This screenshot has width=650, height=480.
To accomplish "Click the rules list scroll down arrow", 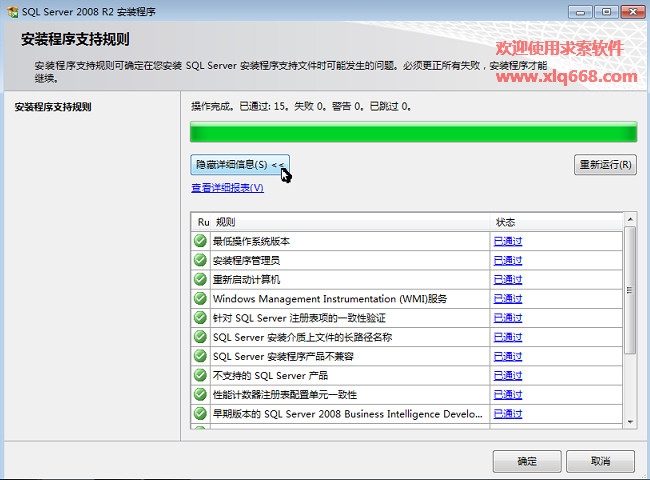I will tap(630, 422).
